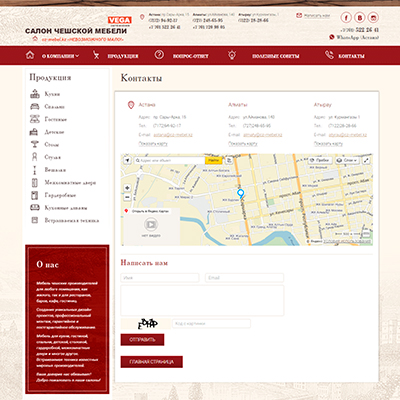
Task: Expand the map to fullscreen
Action: [x=366, y=160]
